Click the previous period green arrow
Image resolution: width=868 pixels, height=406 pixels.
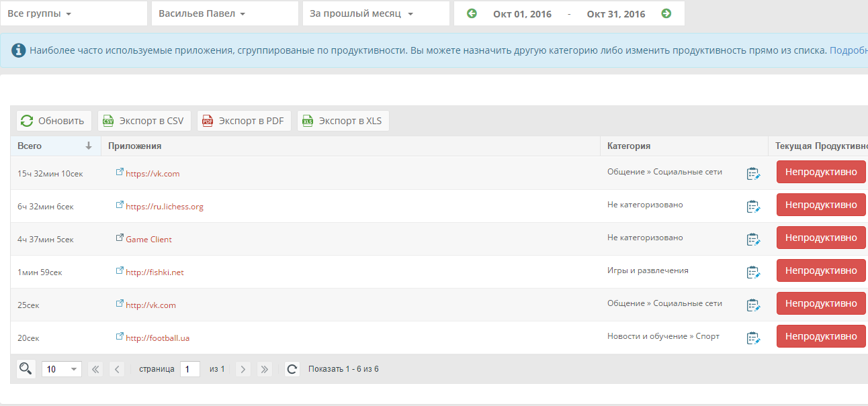[472, 13]
